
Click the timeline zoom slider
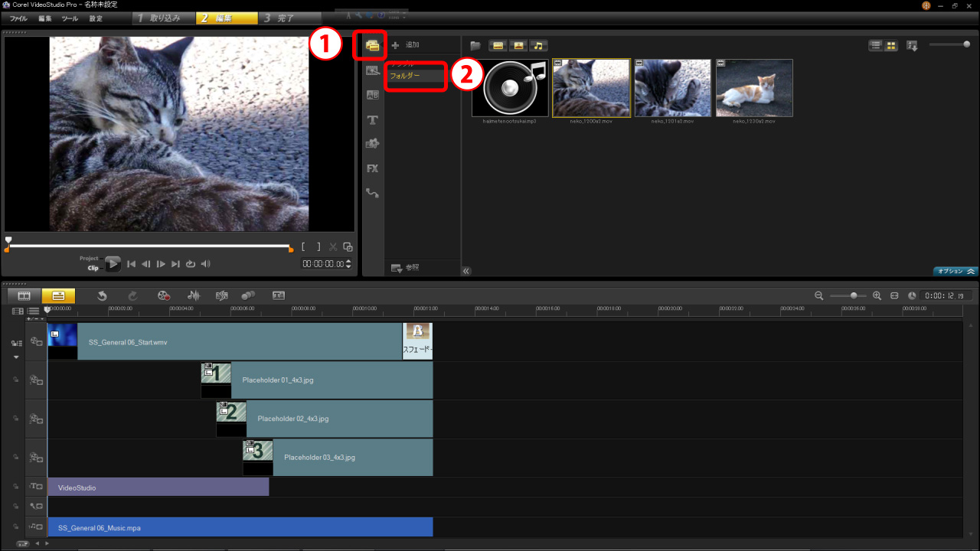click(x=854, y=295)
